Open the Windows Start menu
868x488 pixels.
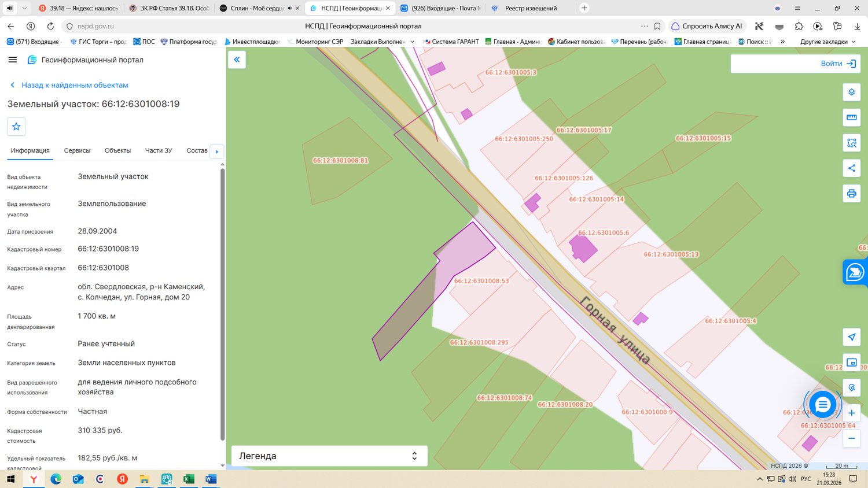coord(10,479)
